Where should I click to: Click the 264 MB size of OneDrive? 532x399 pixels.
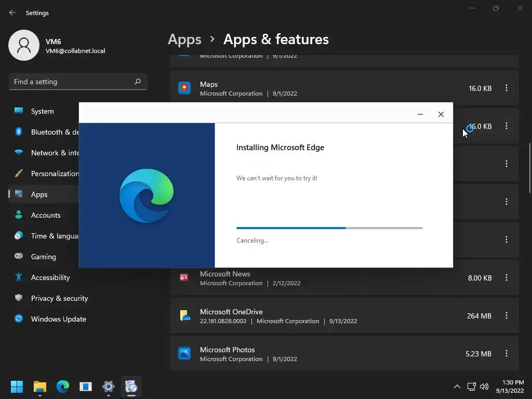(479, 316)
